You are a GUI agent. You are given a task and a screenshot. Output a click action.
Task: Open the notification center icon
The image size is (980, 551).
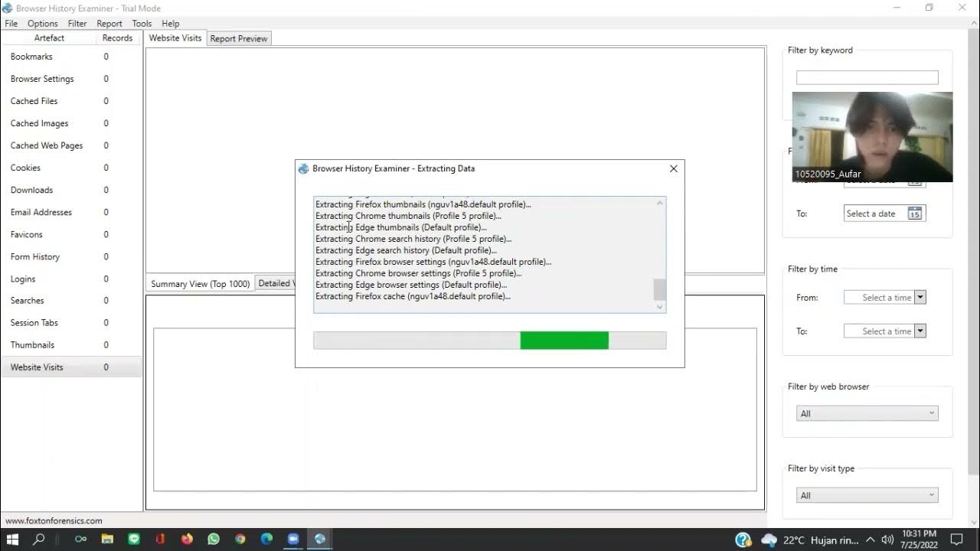pos(956,540)
